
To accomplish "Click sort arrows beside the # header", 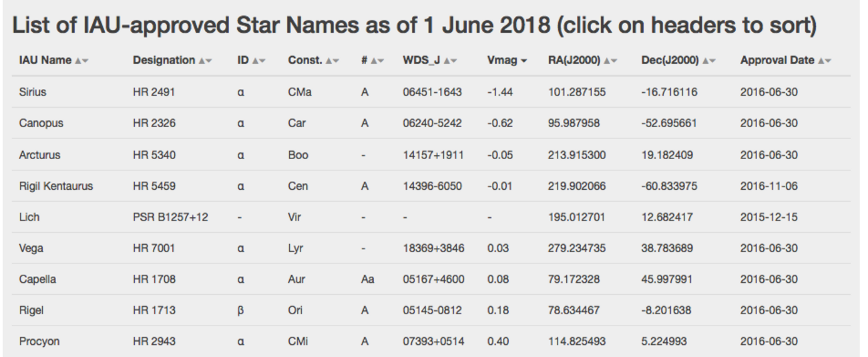I will pos(377,61).
